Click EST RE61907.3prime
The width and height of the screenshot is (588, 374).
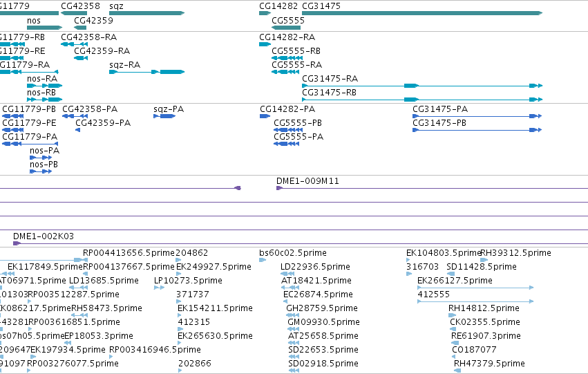coord(486,336)
